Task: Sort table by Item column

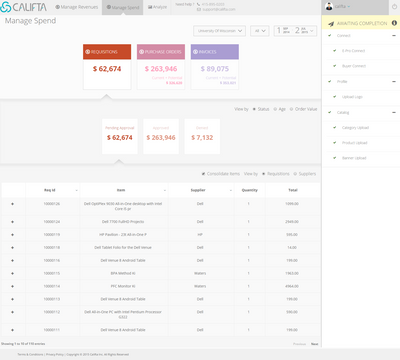Action: click(x=124, y=190)
